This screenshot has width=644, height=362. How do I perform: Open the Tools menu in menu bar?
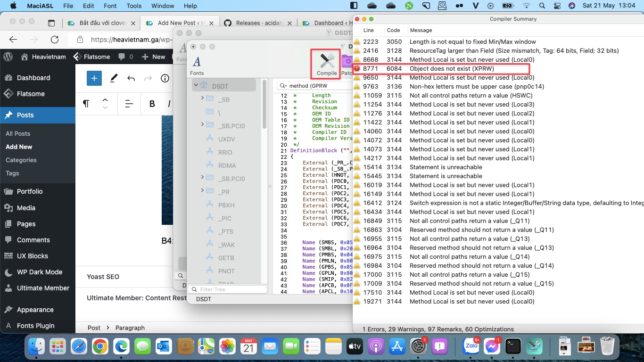[x=134, y=6]
